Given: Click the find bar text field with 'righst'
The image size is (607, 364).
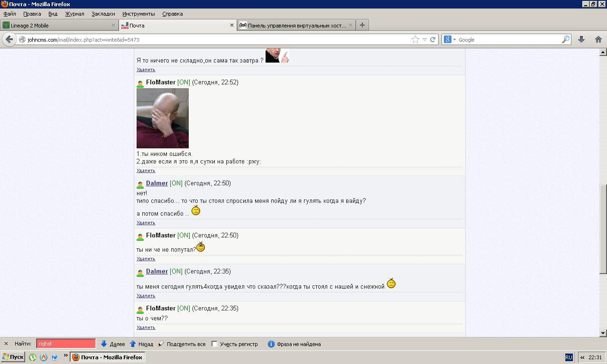Looking at the screenshot, I should click(66, 344).
